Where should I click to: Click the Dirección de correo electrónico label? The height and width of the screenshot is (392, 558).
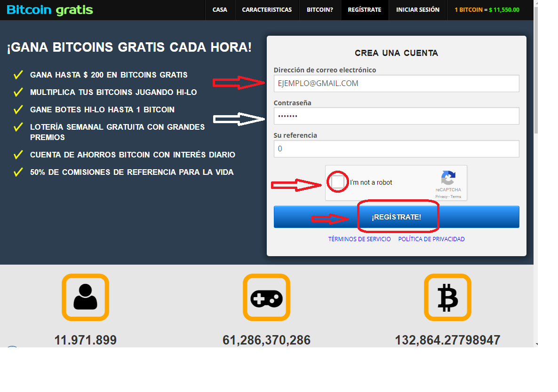[325, 70]
